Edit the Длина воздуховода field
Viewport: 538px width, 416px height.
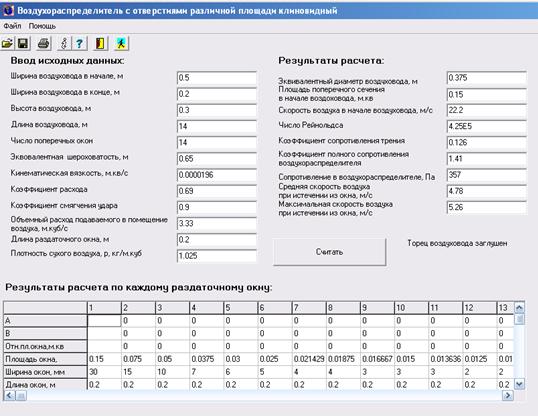tap(217, 126)
